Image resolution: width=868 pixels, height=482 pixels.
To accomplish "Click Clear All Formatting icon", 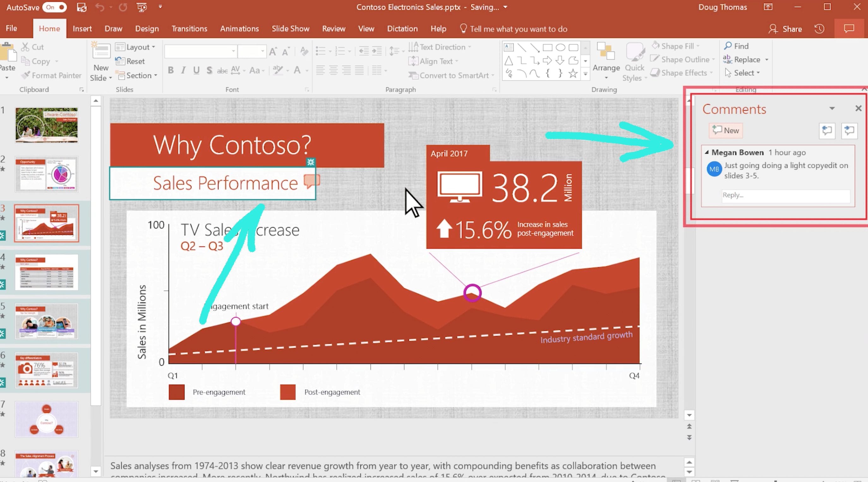I will click(x=304, y=51).
